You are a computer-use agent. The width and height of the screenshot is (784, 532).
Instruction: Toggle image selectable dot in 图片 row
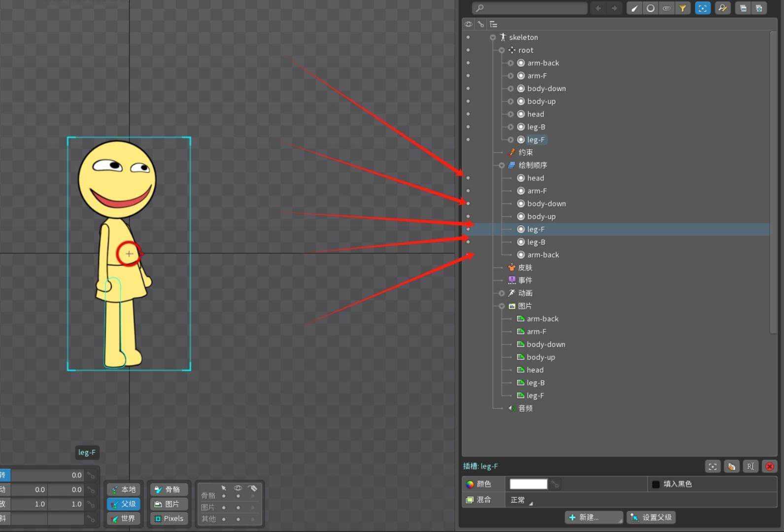[x=224, y=507]
